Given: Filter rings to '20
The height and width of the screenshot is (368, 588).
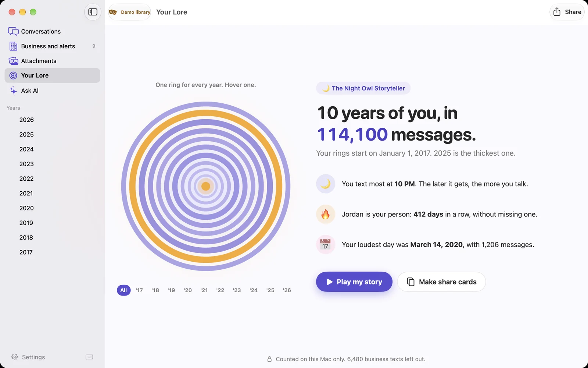Looking at the screenshot, I should (188, 290).
